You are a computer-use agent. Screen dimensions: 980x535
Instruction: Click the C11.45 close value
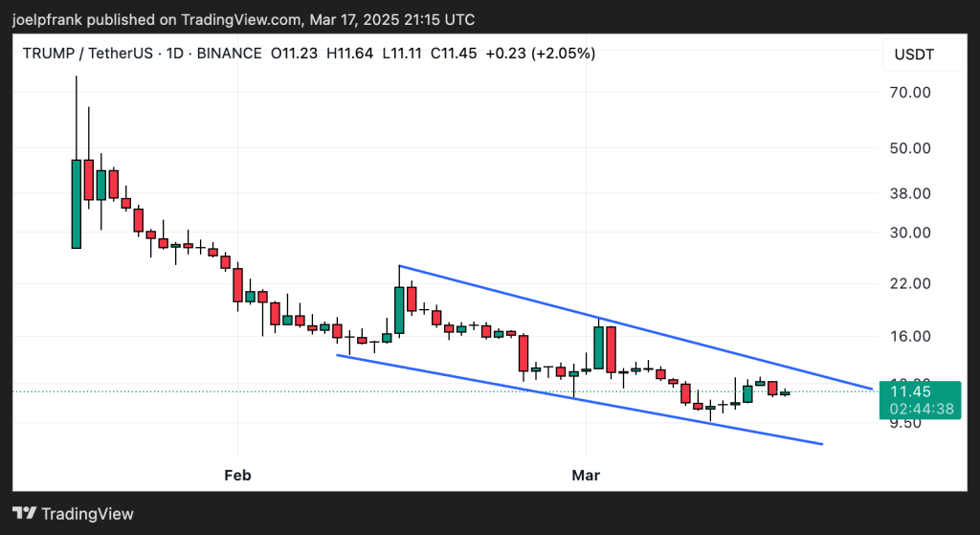pyautogui.click(x=454, y=54)
